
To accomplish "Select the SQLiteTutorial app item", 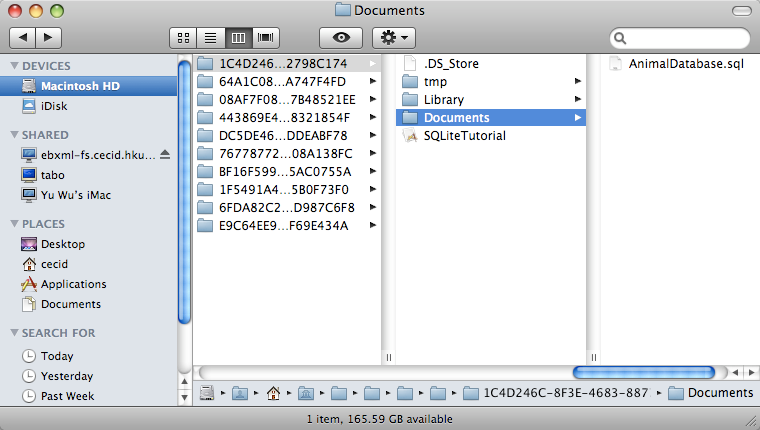I will tap(464, 136).
